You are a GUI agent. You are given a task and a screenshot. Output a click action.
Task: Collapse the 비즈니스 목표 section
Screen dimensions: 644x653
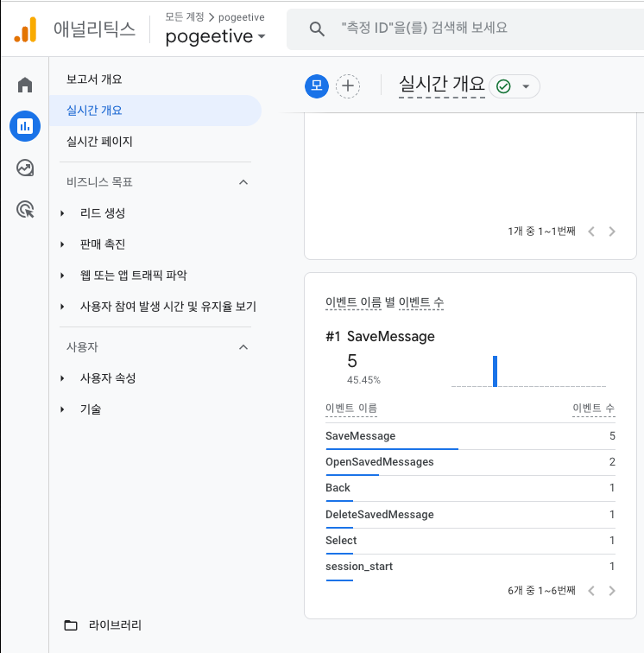[243, 182]
